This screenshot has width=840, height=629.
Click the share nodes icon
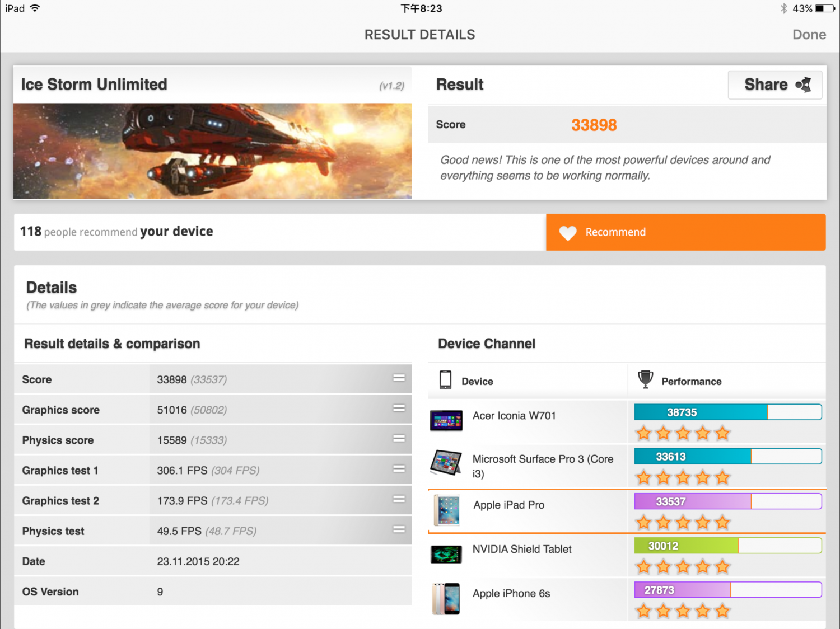pos(803,85)
